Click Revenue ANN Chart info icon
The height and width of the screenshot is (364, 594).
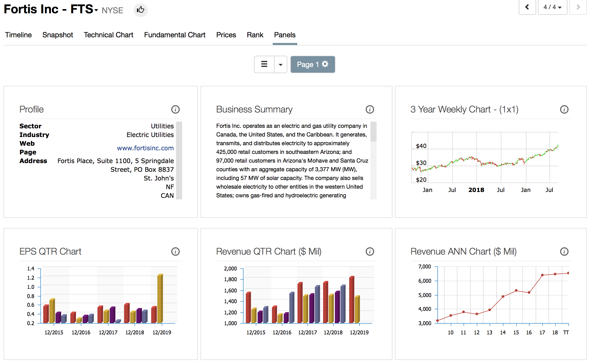pos(564,252)
